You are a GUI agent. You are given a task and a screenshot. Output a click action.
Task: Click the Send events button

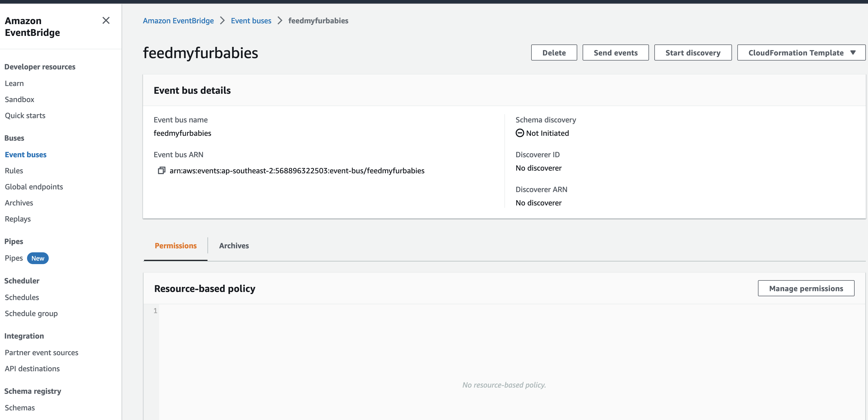[x=615, y=52]
